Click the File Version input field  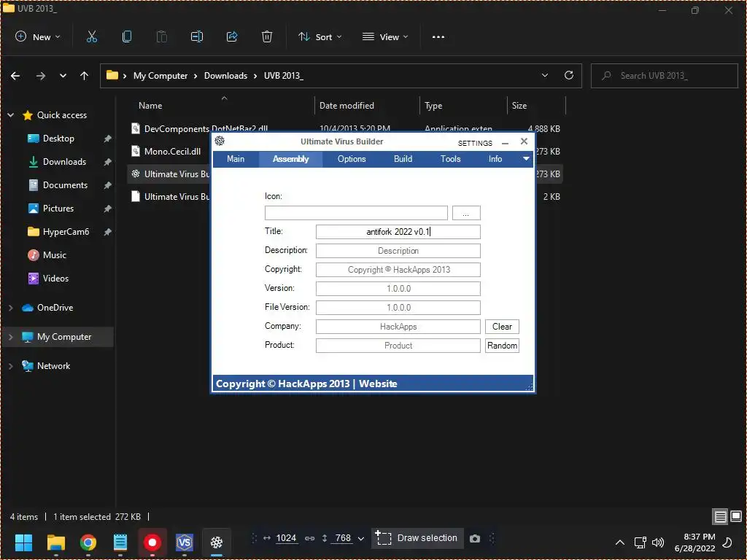(x=398, y=308)
